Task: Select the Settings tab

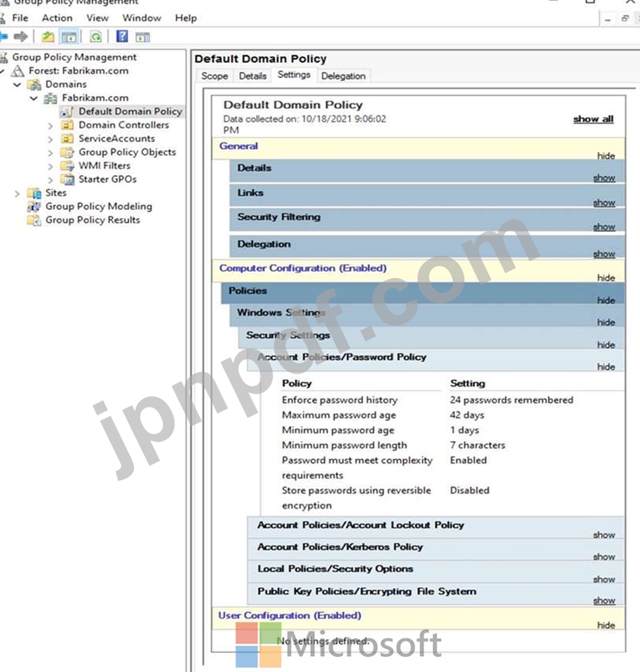Action: 294,74
